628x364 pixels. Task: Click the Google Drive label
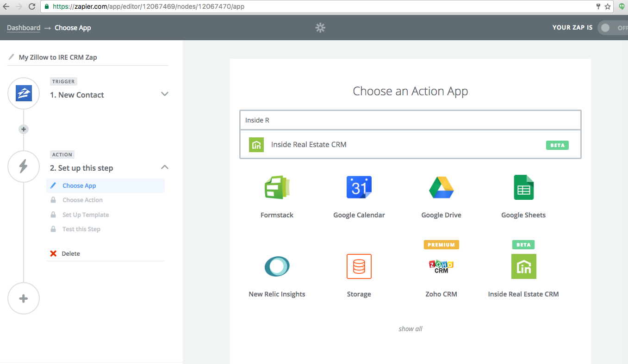click(x=441, y=215)
